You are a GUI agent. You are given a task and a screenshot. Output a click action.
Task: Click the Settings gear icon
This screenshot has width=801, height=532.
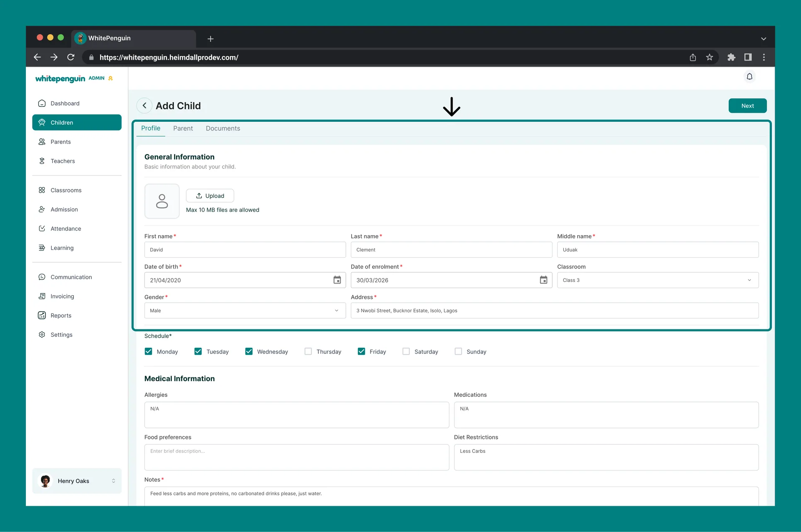click(42, 334)
